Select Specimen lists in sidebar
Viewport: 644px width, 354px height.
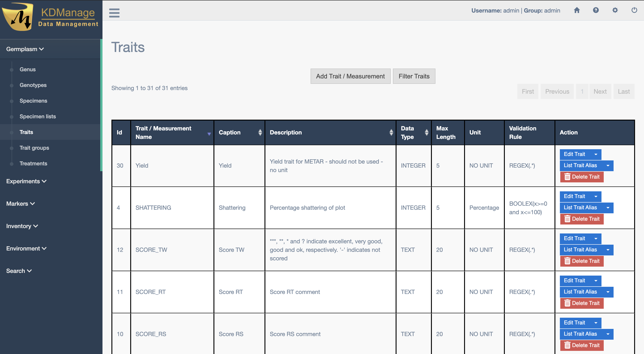(38, 117)
